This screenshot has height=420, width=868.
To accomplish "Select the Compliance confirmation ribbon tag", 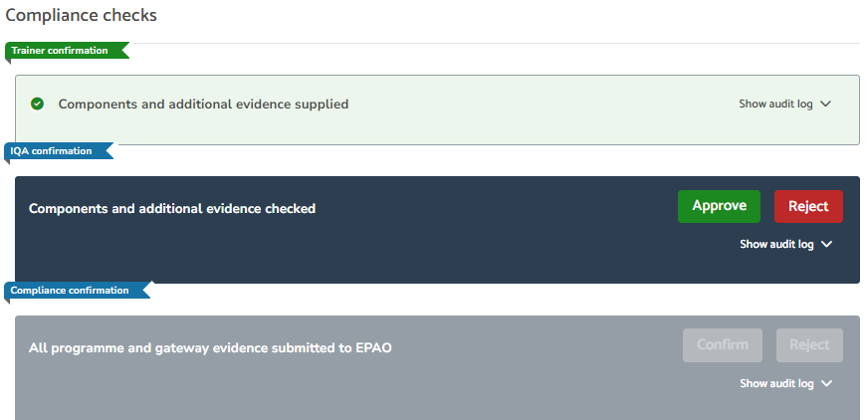I will (77, 291).
